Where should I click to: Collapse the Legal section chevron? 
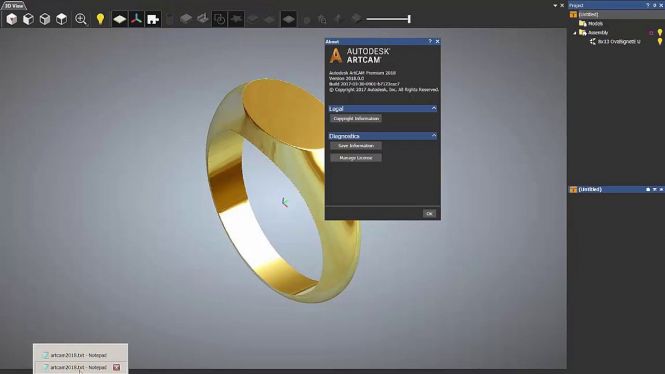tap(433, 109)
